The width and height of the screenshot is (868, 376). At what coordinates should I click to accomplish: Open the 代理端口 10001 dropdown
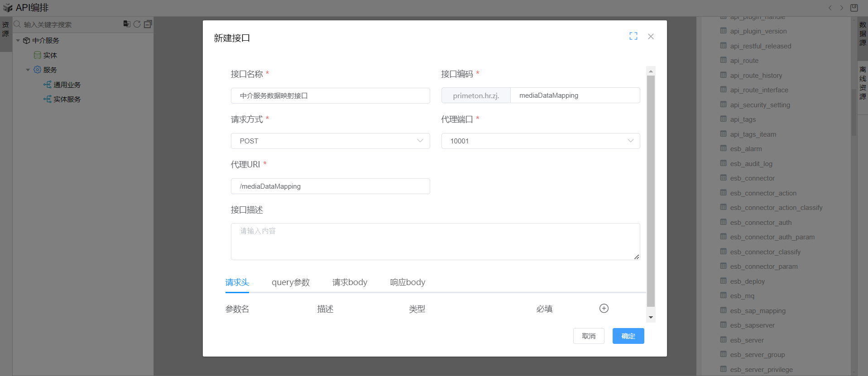pos(540,141)
